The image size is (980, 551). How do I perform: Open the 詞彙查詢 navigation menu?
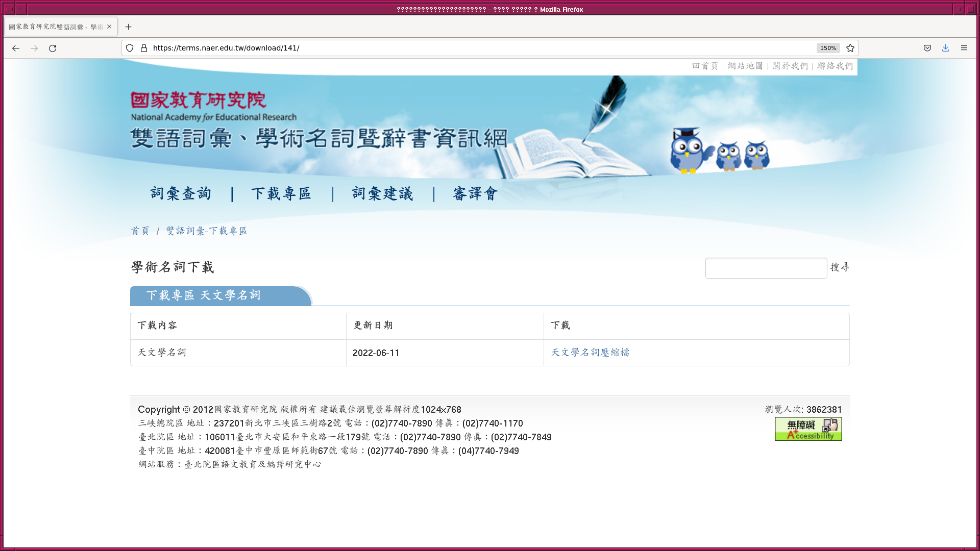click(181, 194)
